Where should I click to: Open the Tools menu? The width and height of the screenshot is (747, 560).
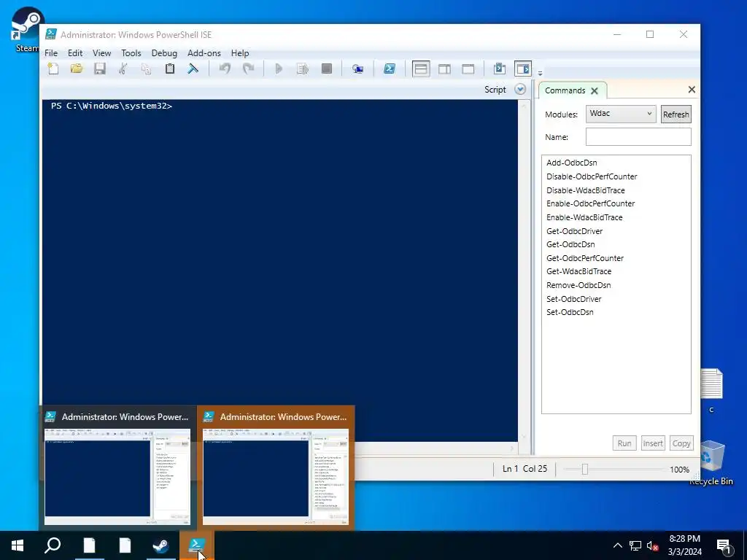(131, 52)
